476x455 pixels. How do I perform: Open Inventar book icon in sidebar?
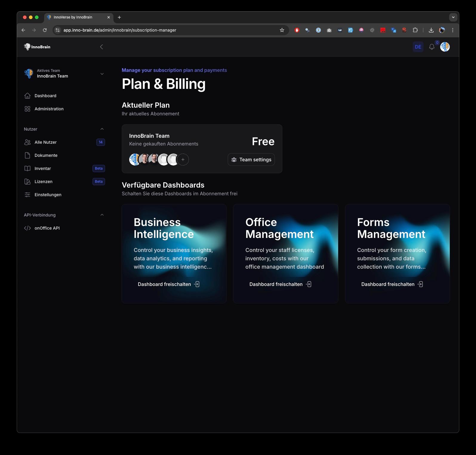tap(27, 168)
